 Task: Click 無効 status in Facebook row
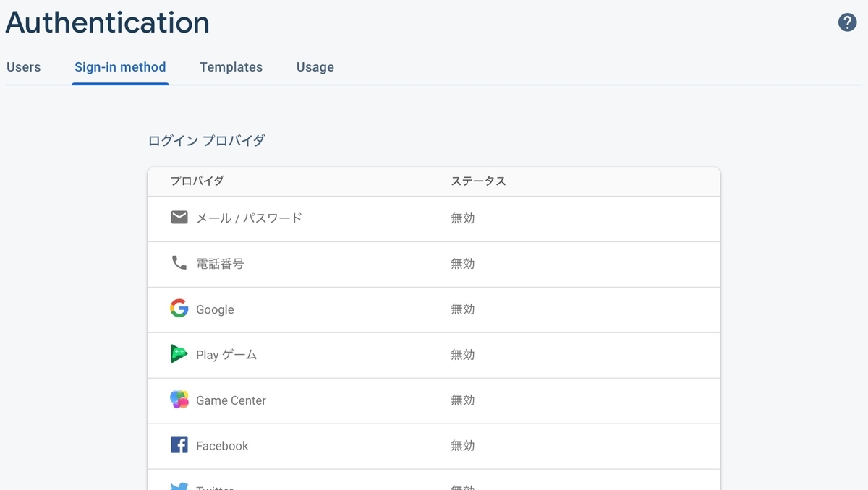463,446
